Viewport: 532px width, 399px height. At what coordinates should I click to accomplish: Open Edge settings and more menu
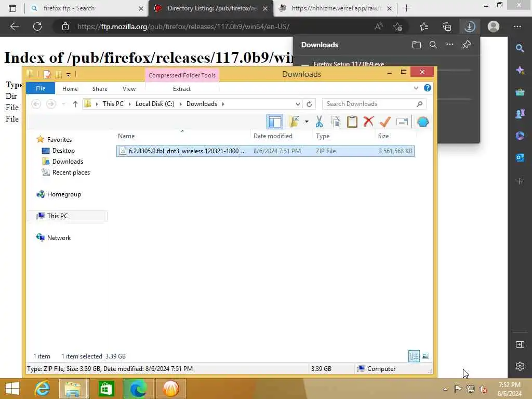(x=517, y=26)
